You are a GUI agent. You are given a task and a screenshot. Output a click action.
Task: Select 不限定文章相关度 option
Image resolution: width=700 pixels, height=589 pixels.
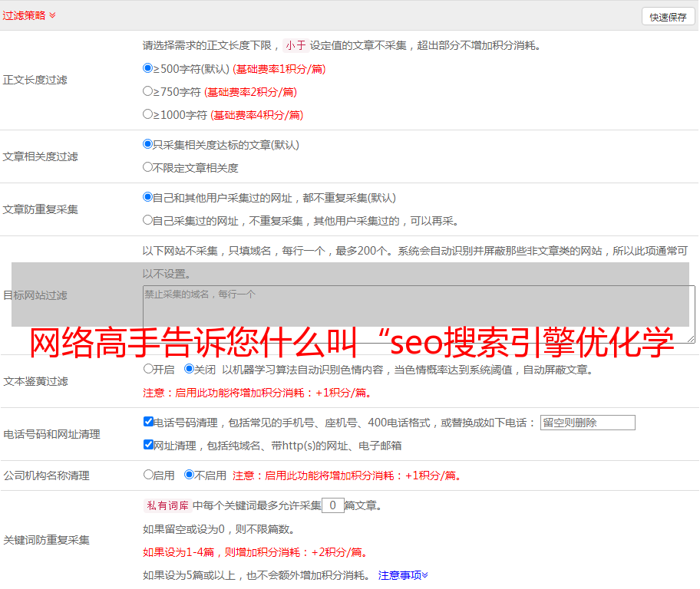click(148, 167)
